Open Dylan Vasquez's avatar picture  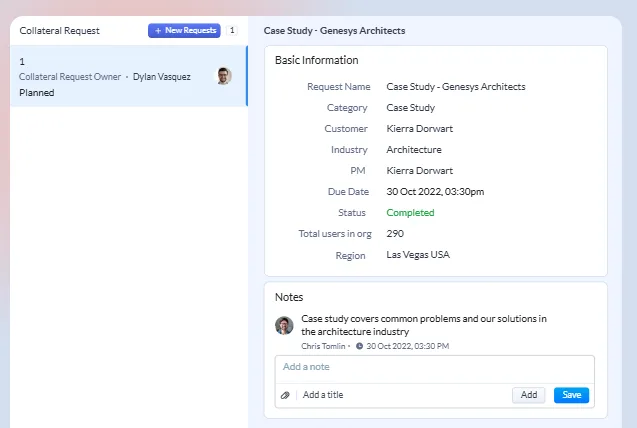(224, 76)
